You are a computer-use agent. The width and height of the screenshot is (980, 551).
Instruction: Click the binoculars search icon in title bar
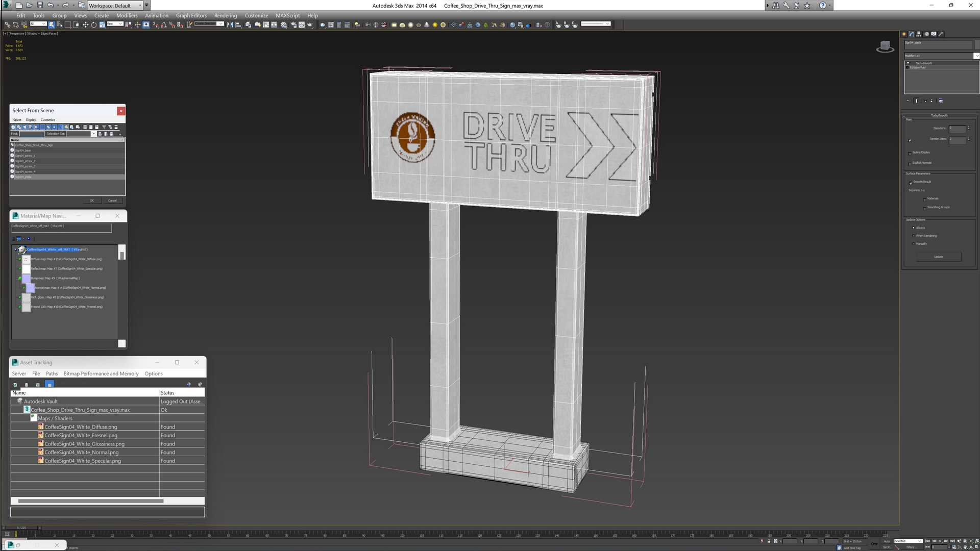(775, 5)
